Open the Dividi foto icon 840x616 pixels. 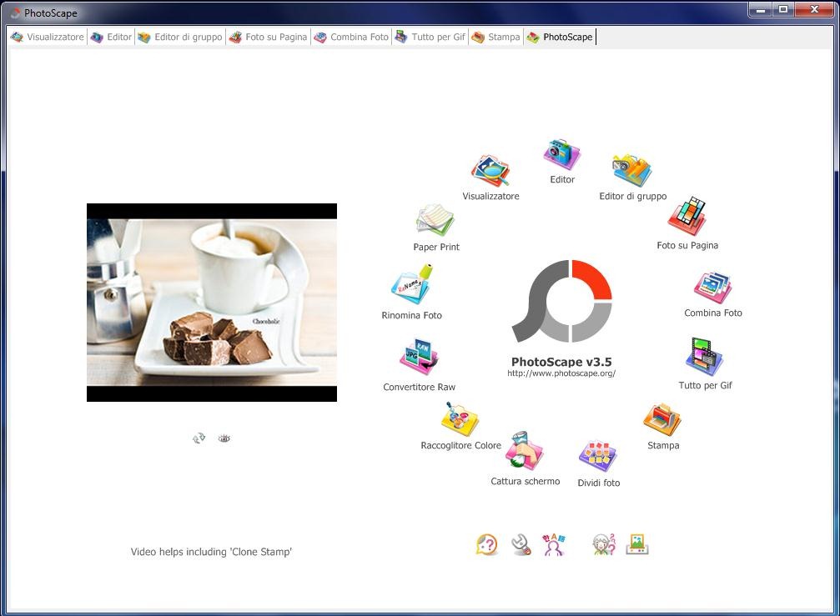tap(598, 457)
